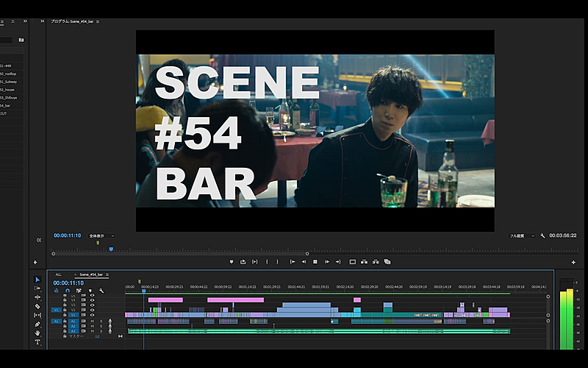Viewport: 588px width, 368px height.
Task: Select the Ripple Edit tool
Action: tap(37, 297)
